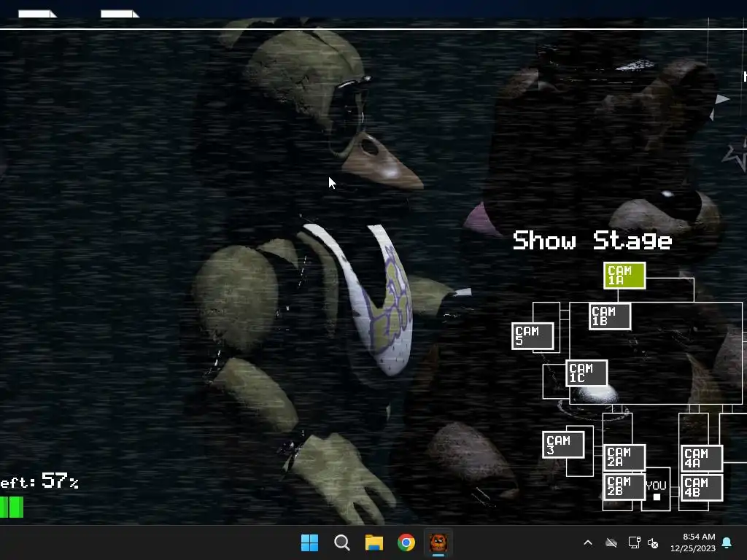Open File Explorer from the taskbar
747x560 pixels.
[x=374, y=542]
